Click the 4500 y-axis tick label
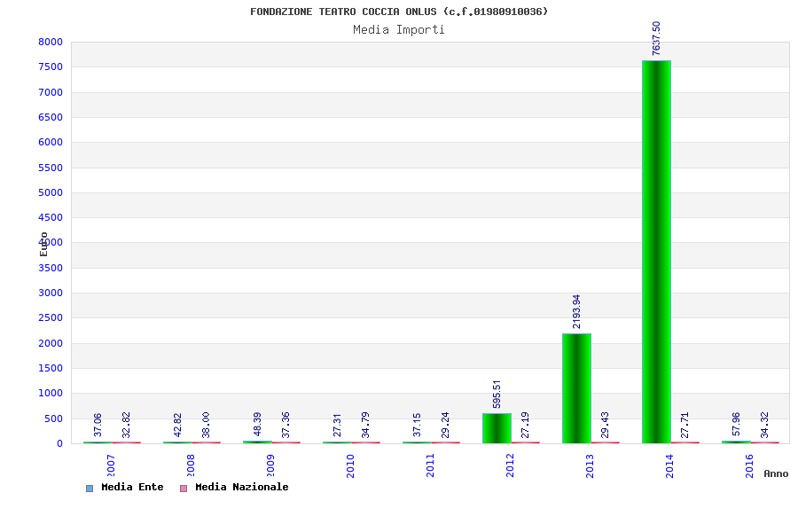 tap(51, 218)
